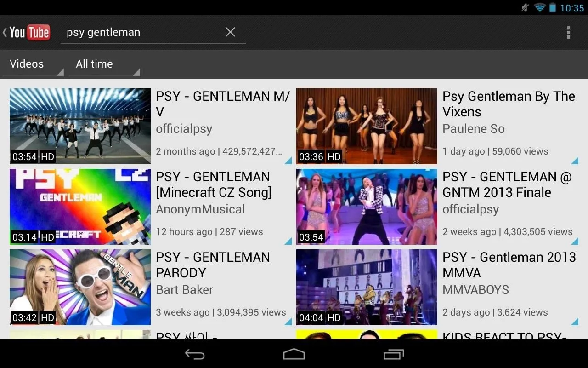Tap the 03:14 HD badge on Minecraft thumbnail

34,237
